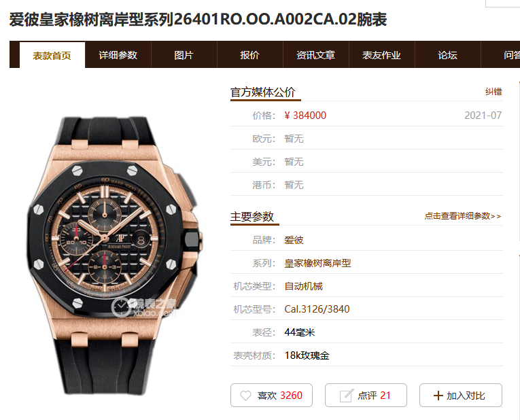Click the brand link 爱彼
Viewport: 520px width, 420px height.
(294, 240)
